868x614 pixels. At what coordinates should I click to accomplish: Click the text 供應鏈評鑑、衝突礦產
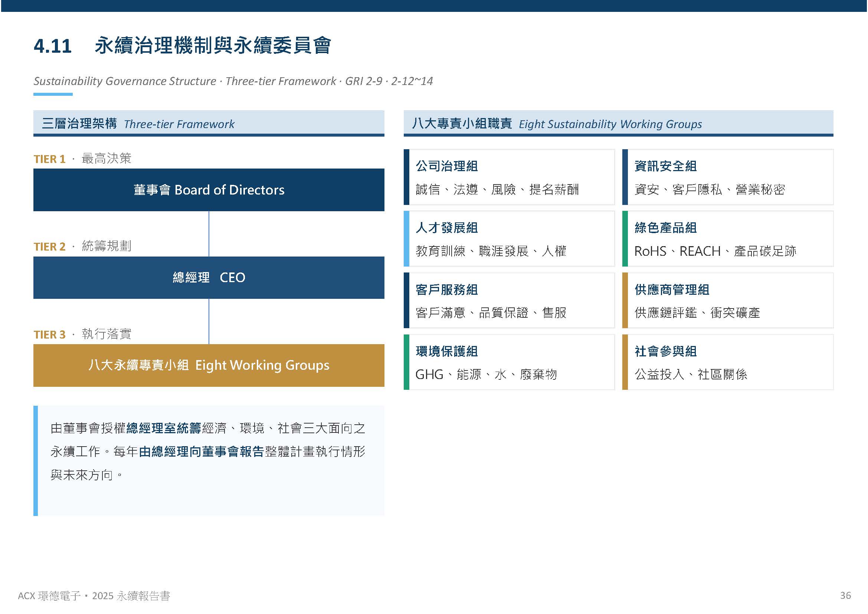tap(697, 312)
